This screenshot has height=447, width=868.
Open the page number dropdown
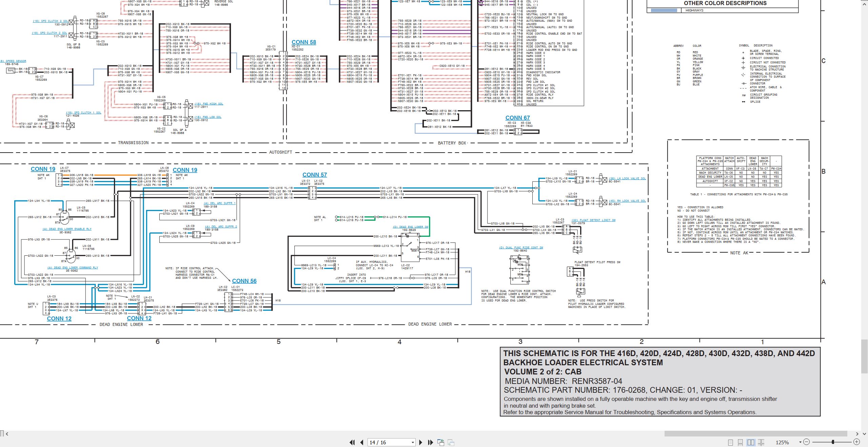pyautogui.click(x=413, y=442)
